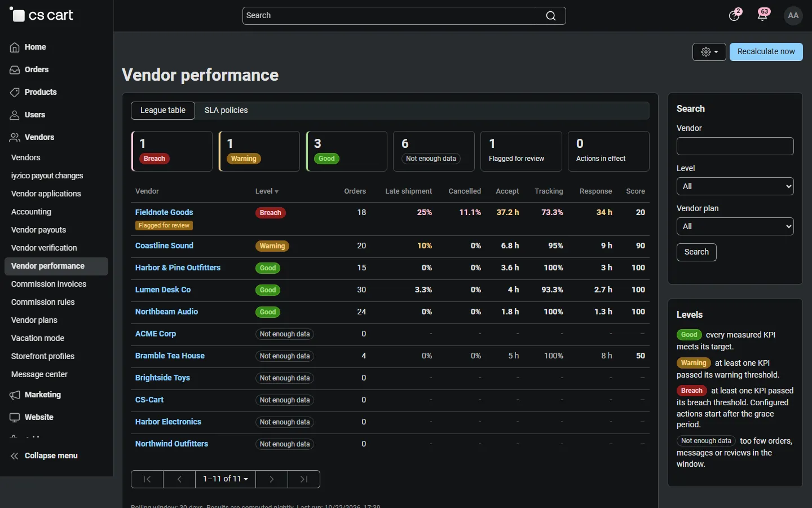Open the notifications bell icon
Image resolution: width=812 pixels, height=508 pixels.
[762, 15]
